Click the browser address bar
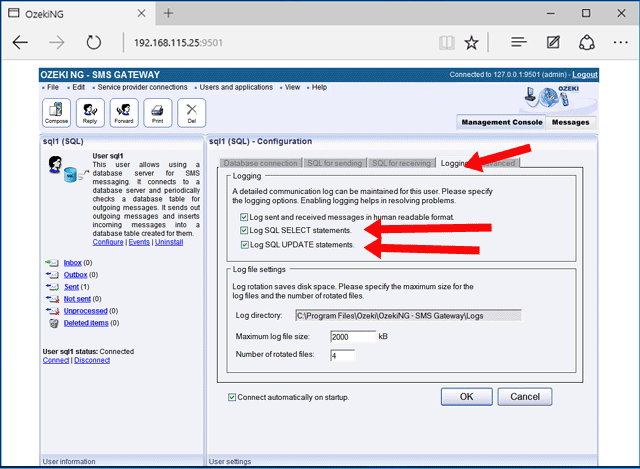Screen dimensions: 640x469 (x=282, y=42)
